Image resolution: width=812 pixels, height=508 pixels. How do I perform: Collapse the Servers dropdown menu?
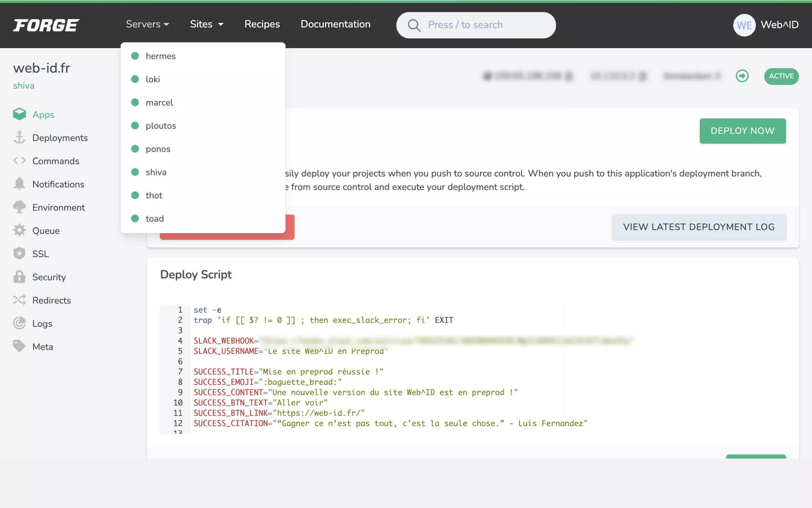click(147, 24)
